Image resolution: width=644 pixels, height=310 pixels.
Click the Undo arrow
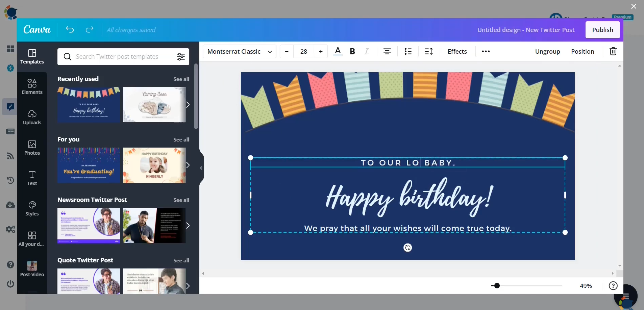[70, 30]
